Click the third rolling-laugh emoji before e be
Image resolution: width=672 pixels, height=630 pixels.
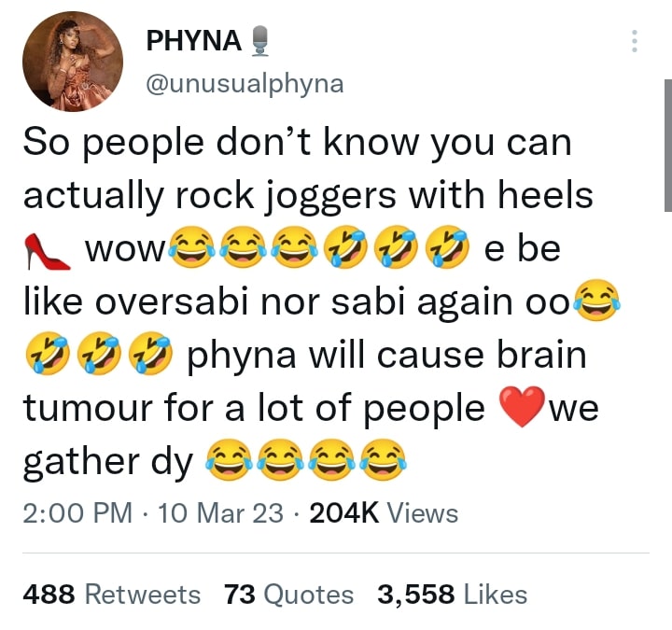447,246
